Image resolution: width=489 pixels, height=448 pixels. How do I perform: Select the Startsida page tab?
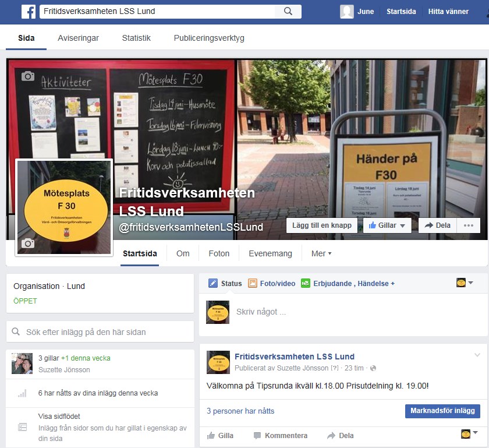[x=140, y=253]
